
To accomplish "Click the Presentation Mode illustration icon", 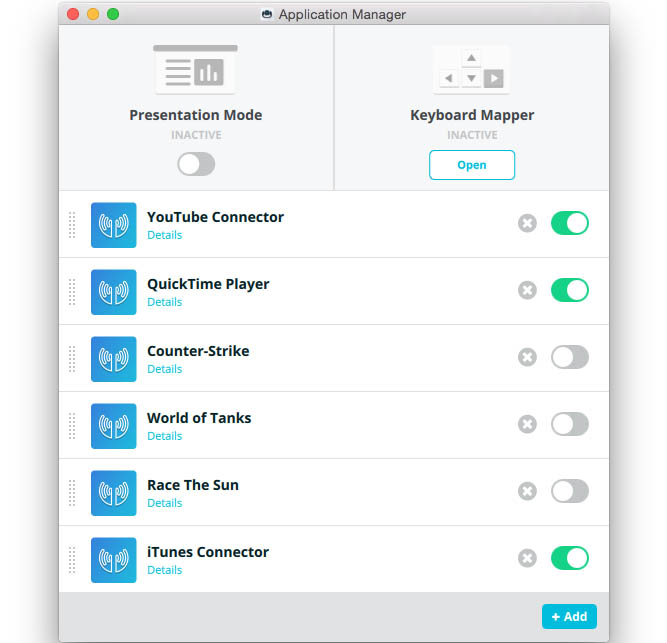I will (x=195, y=69).
